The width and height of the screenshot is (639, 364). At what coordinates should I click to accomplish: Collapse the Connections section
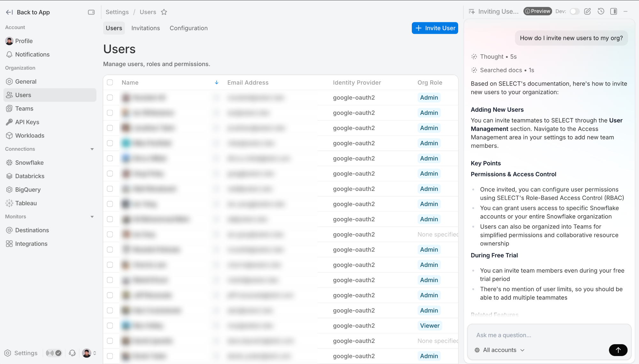pos(92,149)
